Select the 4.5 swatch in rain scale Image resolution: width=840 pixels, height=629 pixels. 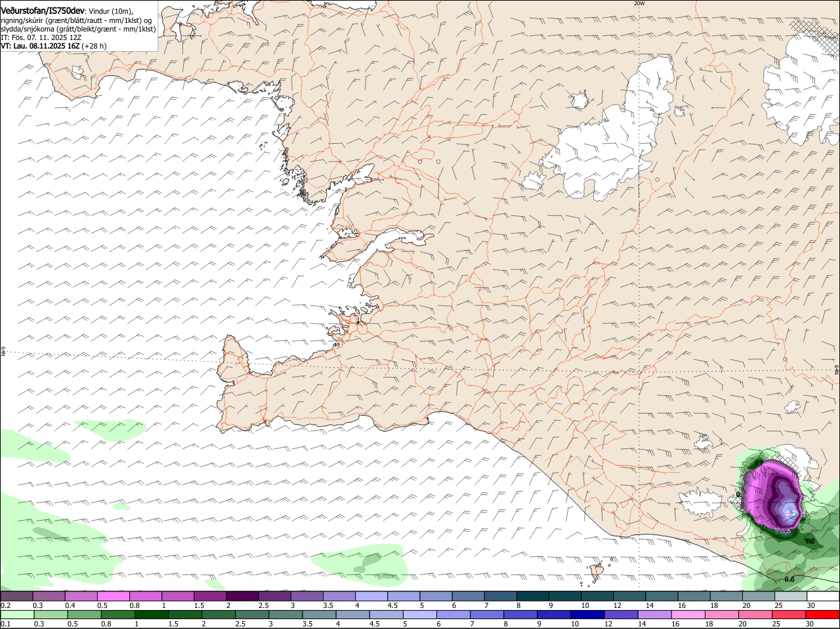coord(385,615)
